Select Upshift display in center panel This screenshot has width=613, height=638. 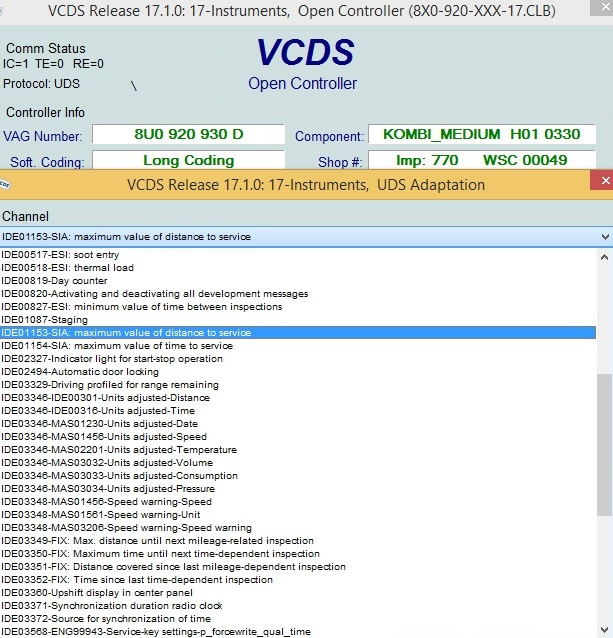[298, 593]
